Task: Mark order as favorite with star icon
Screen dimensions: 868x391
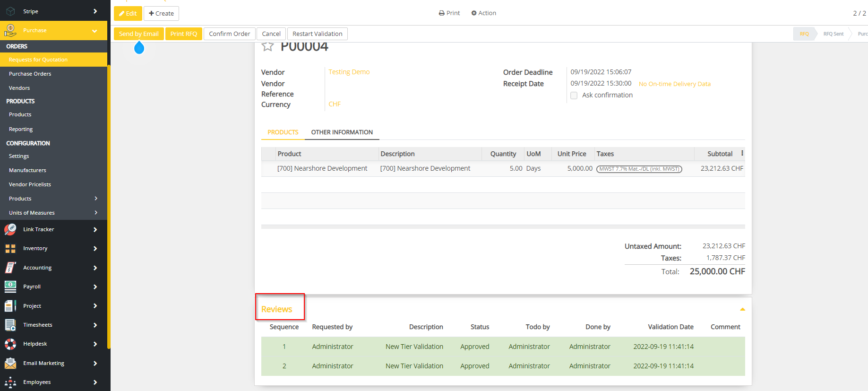Action: (268, 46)
